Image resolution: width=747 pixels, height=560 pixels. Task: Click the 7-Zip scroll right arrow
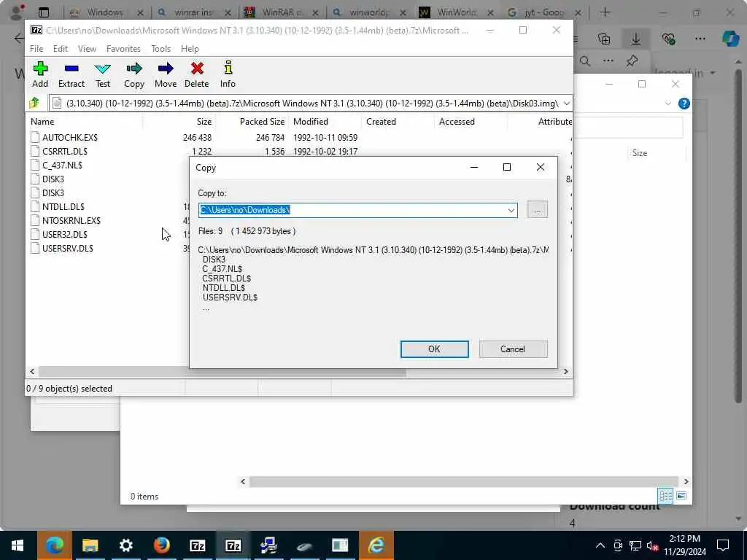(x=565, y=371)
